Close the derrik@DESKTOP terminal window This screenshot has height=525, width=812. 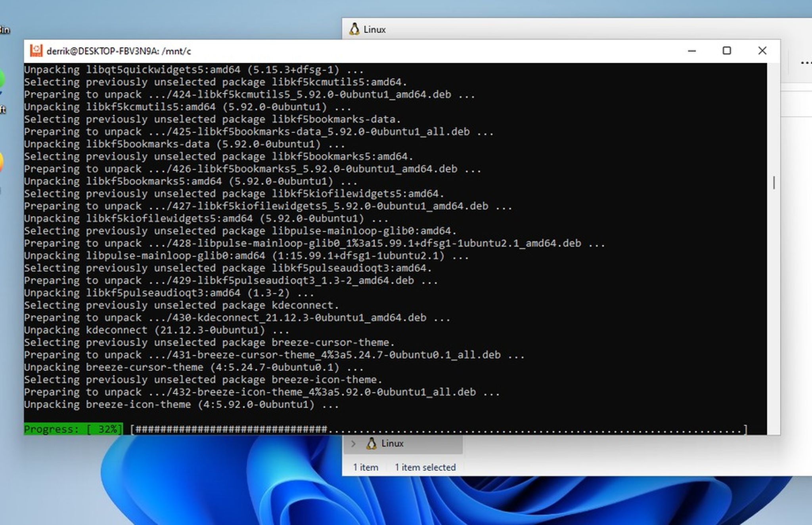pyautogui.click(x=762, y=51)
